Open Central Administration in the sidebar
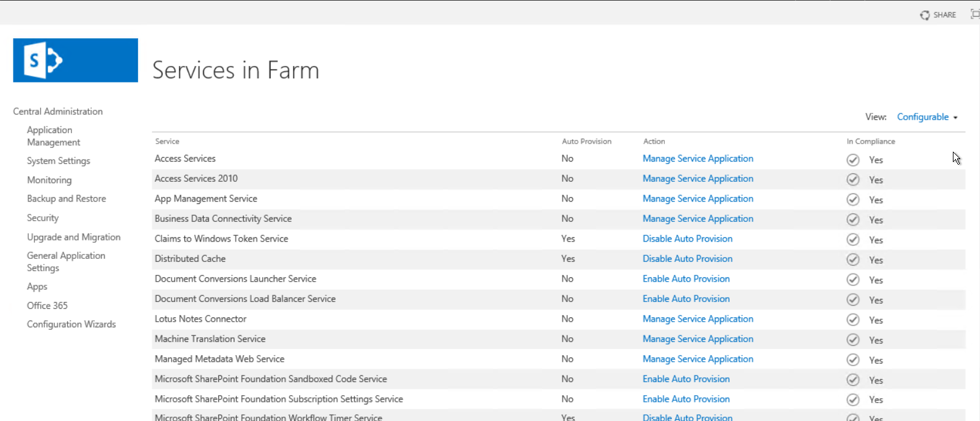This screenshot has height=421, width=980. click(x=58, y=112)
